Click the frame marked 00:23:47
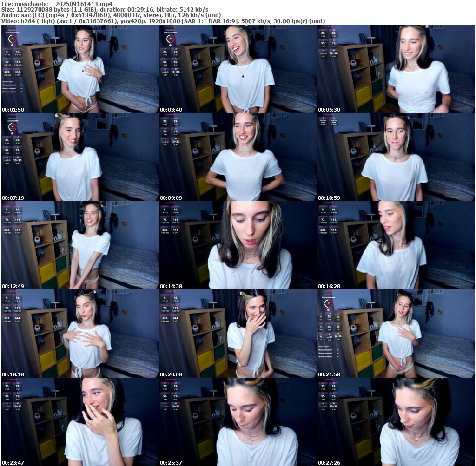Image resolution: width=476 pixels, height=466 pixels. (80, 422)
